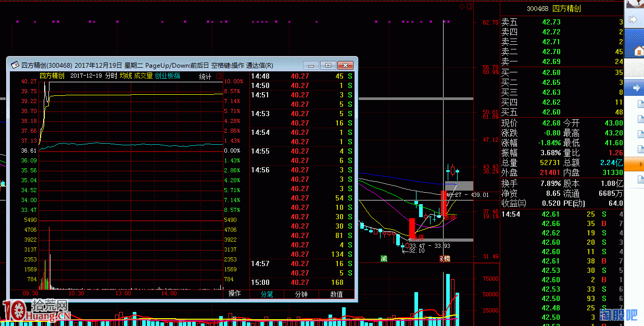Click 外盘 value 21401
644x326 pixels.
point(550,172)
